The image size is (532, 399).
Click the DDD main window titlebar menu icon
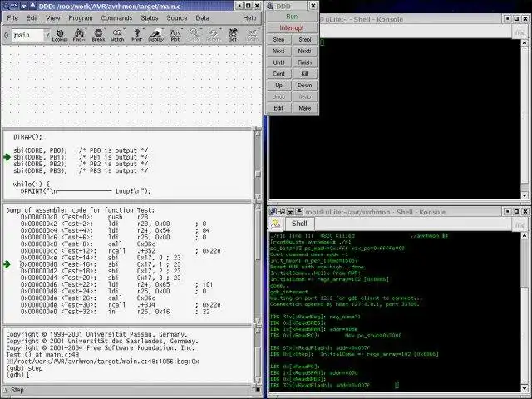7,6
